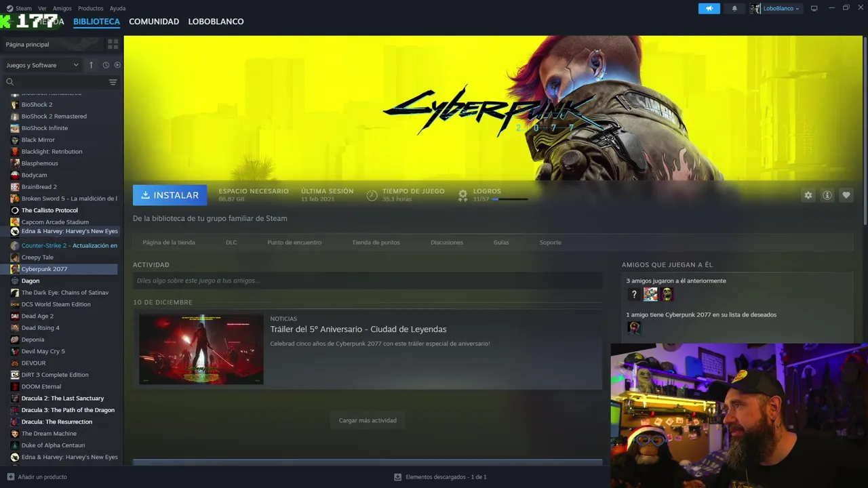
Task: Open the Productos menu
Action: point(90,8)
